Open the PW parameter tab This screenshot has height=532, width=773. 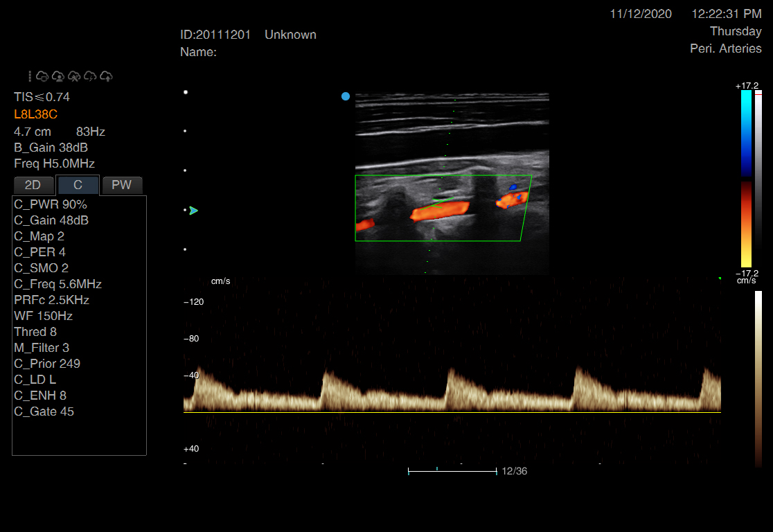(x=122, y=185)
